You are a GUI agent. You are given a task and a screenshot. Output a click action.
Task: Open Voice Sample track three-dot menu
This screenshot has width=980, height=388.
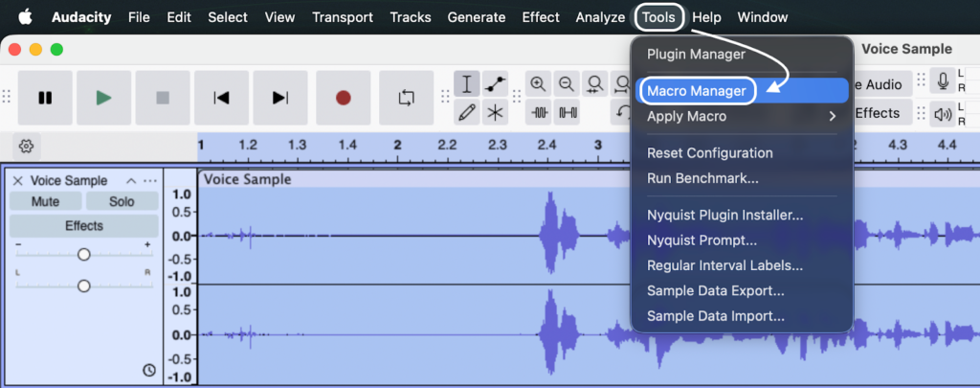point(150,180)
